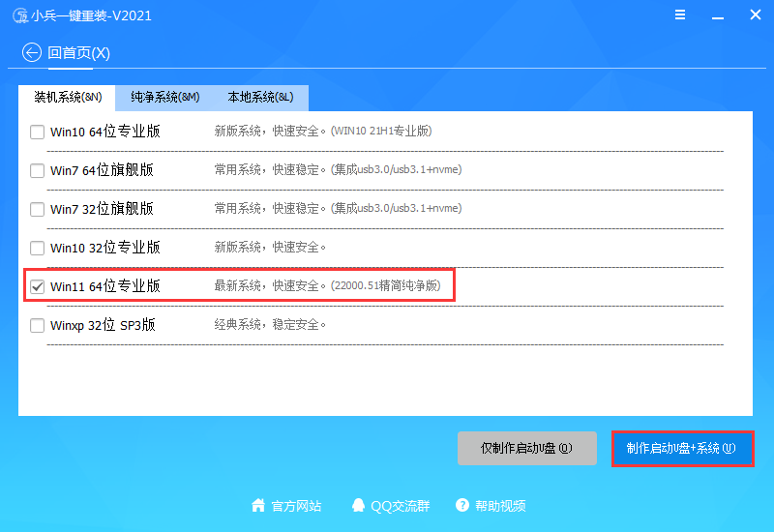Click the description (22000.51精简纯净版)

click(x=385, y=285)
